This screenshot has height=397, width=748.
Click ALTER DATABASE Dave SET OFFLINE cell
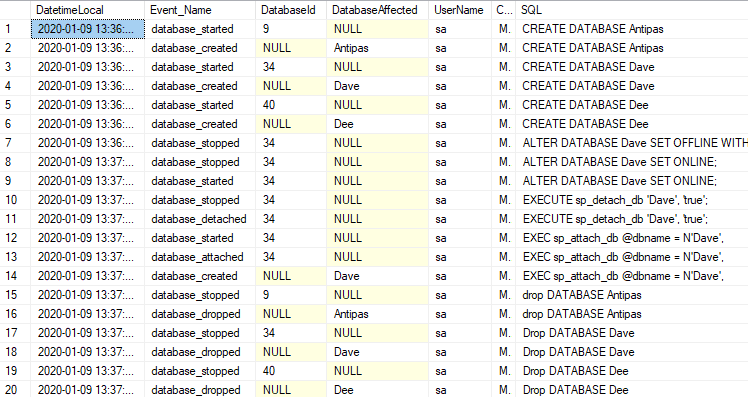pos(632,143)
